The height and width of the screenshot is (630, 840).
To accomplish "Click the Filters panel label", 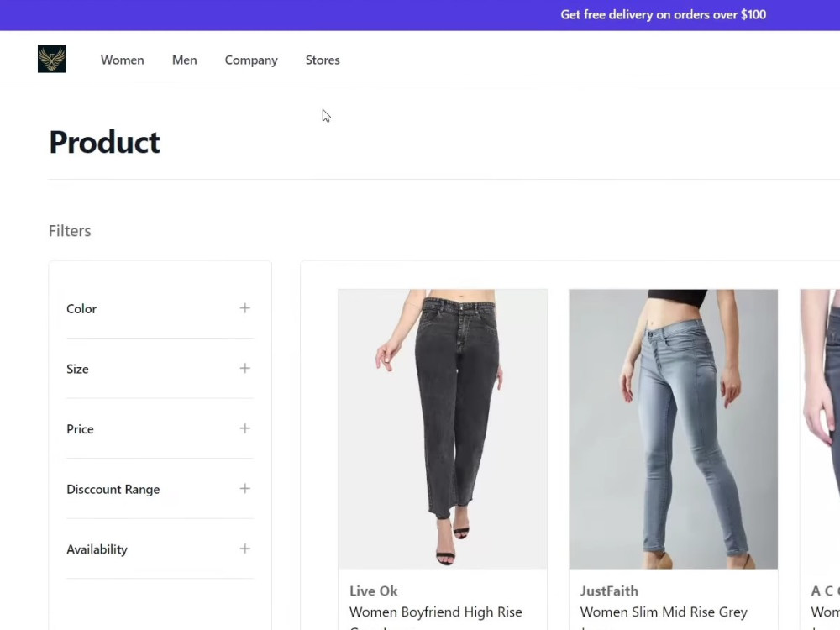I will click(x=70, y=230).
